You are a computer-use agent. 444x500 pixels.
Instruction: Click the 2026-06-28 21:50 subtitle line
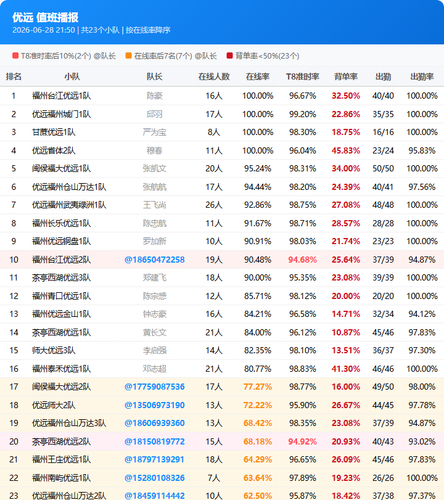point(91,30)
